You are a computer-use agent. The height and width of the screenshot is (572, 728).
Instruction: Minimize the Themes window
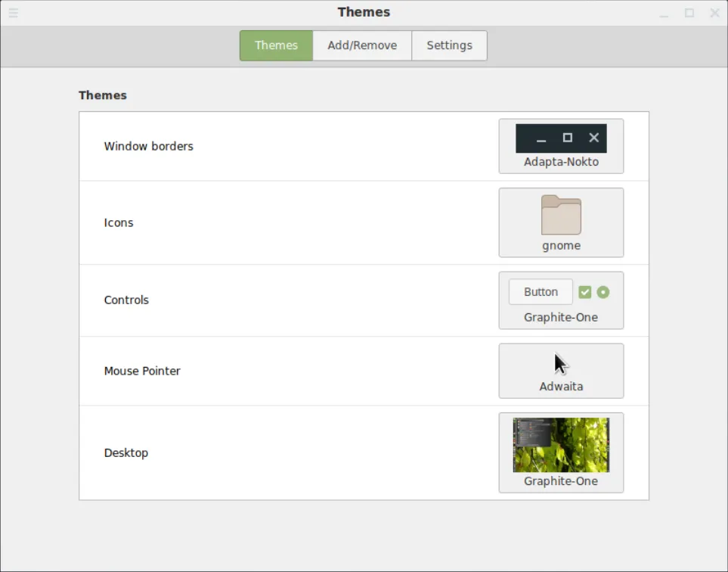coord(664,13)
